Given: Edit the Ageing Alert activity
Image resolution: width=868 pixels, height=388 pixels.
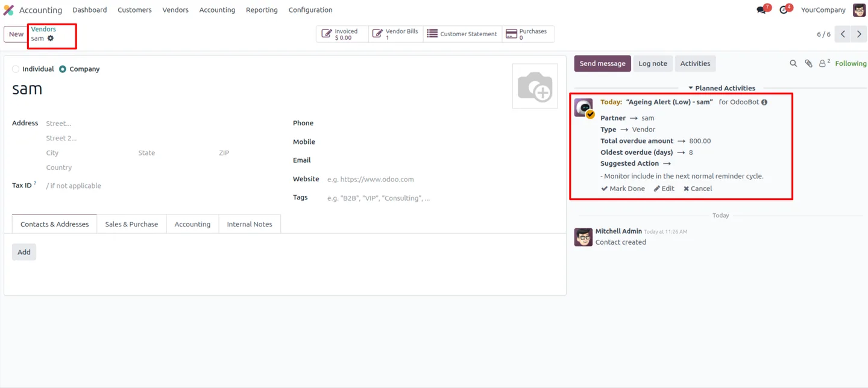Looking at the screenshot, I should coord(664,189).
